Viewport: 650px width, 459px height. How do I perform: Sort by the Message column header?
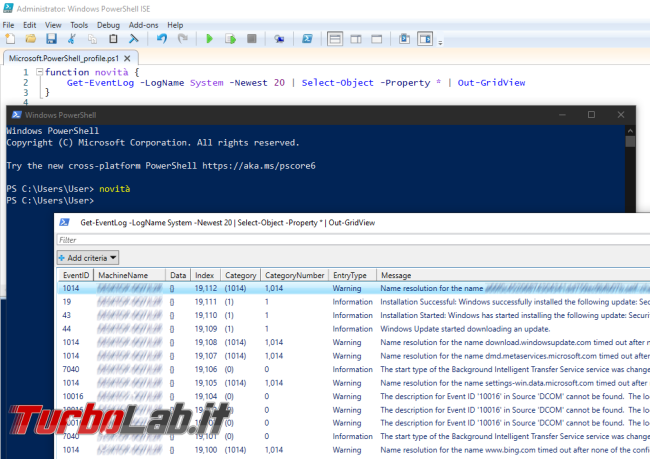(513, 275)
